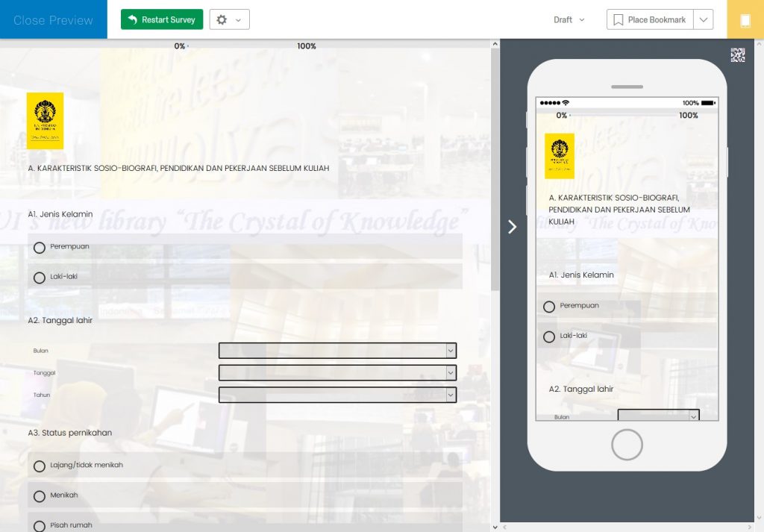The width and height of the screenshot is (764, 532).
Task: Open the Bulan dropdown in mobile preview
Action: click(x=659, y=415)
